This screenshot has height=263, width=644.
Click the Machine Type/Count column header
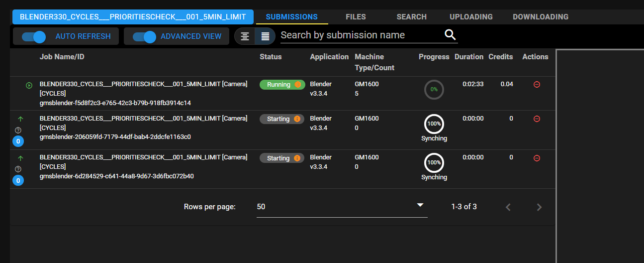374,62
